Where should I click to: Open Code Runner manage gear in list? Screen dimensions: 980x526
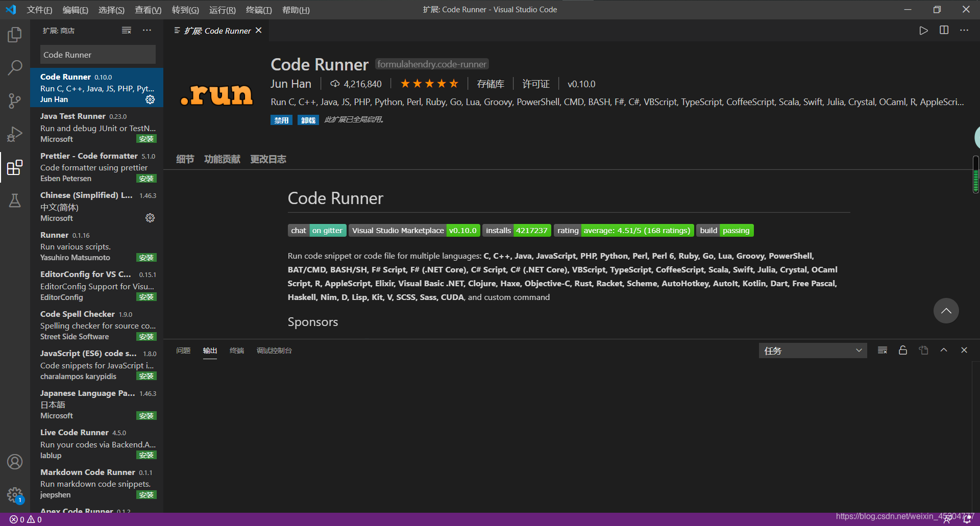tap(150, 99)
